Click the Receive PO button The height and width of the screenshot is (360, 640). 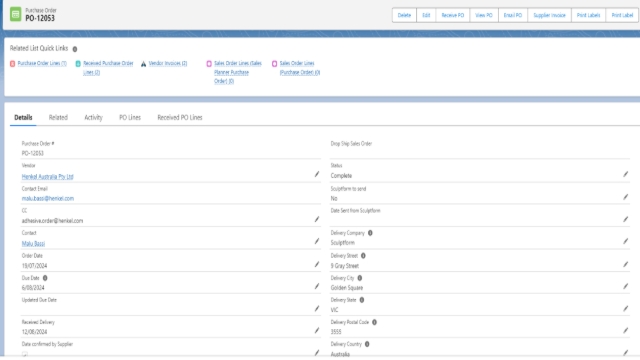pyautogui.click(x=453, y=15)
